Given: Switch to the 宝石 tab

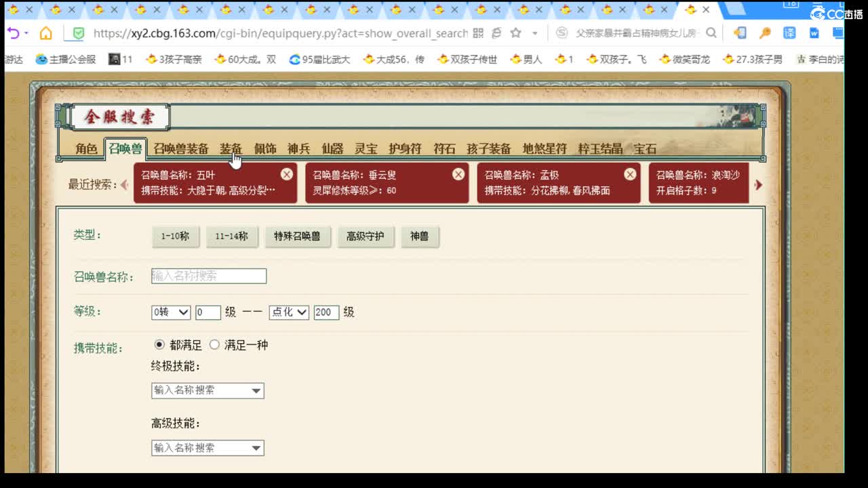Looking at the screenshot, I should (645, 148).
